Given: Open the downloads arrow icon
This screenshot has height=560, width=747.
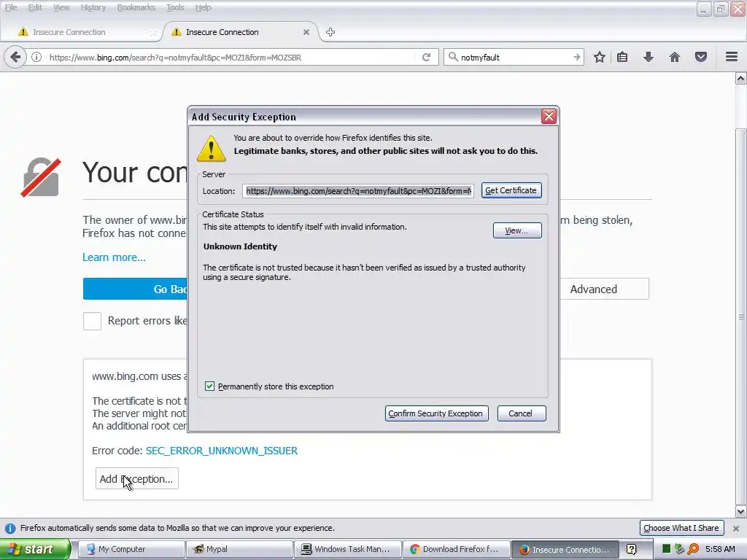Looking at the screenshot, I should pyautogui.click(x=649, y=57).
